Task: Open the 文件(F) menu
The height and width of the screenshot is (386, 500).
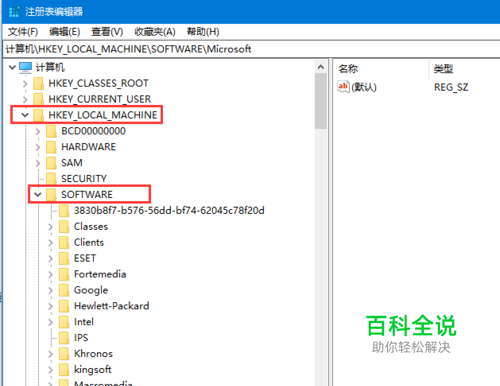Action: coord(23,32)
